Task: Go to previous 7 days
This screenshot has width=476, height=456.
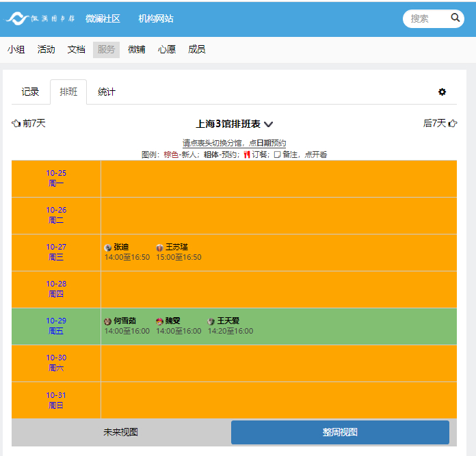Action: [x=29, y=124]
